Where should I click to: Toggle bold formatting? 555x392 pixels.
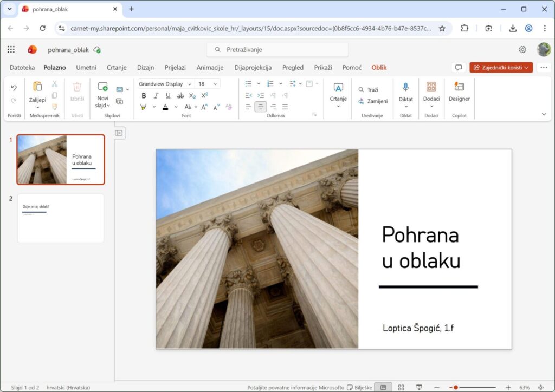point(144,95)
